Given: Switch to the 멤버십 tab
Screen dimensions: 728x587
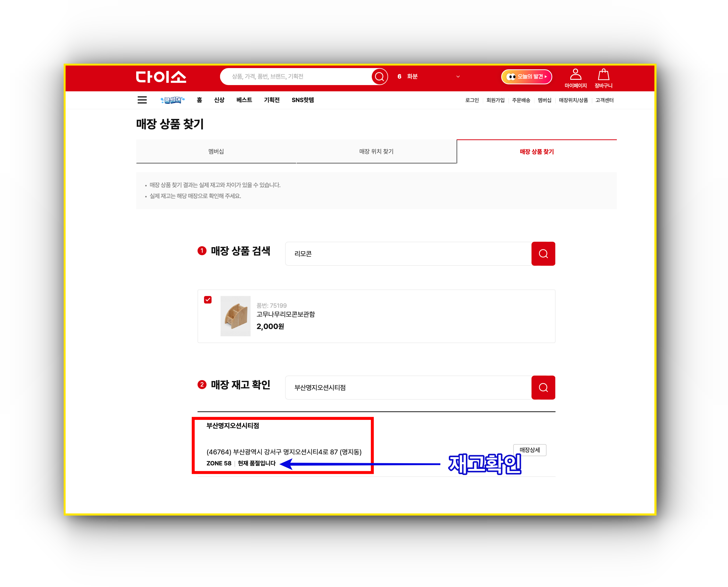Looking at the screenshot, I should click(x=216, y=151).
